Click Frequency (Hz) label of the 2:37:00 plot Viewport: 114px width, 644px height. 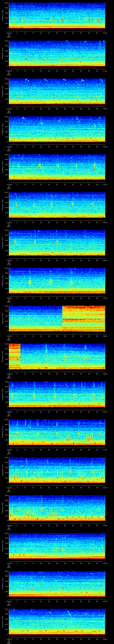pos(3,318)
